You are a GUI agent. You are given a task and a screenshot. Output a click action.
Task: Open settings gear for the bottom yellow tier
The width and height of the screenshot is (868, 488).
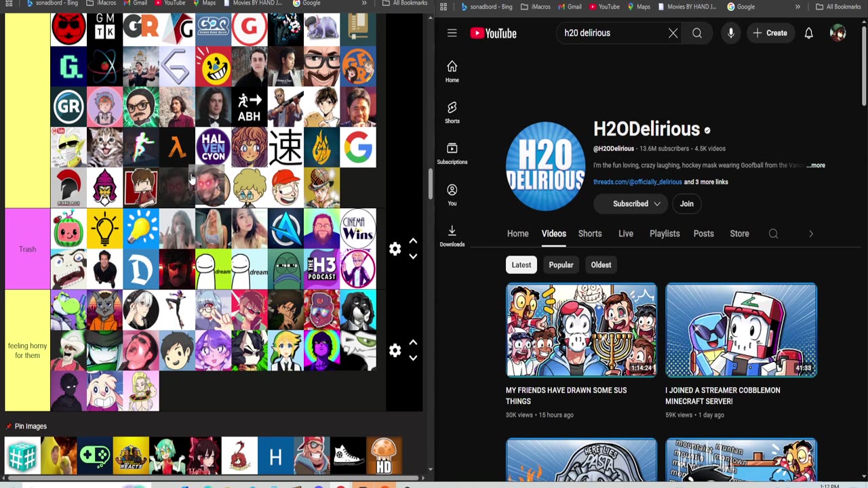point(395,350)
